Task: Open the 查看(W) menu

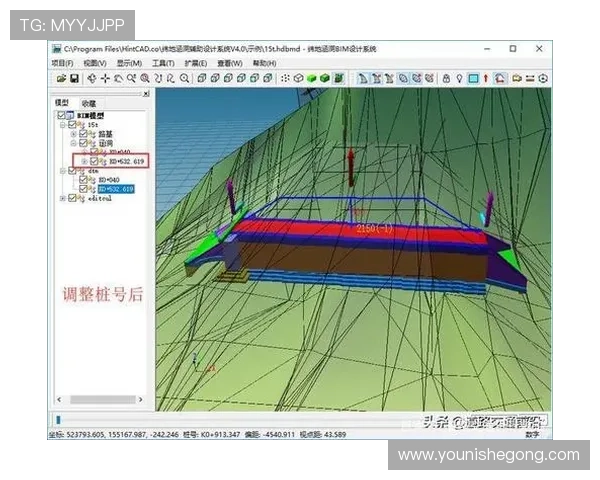Action: tap(230, 63)
